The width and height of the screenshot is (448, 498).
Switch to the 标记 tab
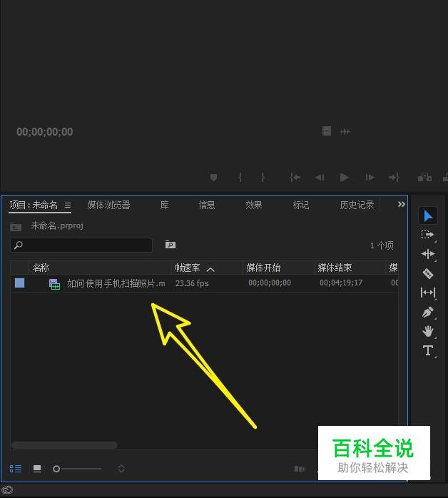point(300,205)
